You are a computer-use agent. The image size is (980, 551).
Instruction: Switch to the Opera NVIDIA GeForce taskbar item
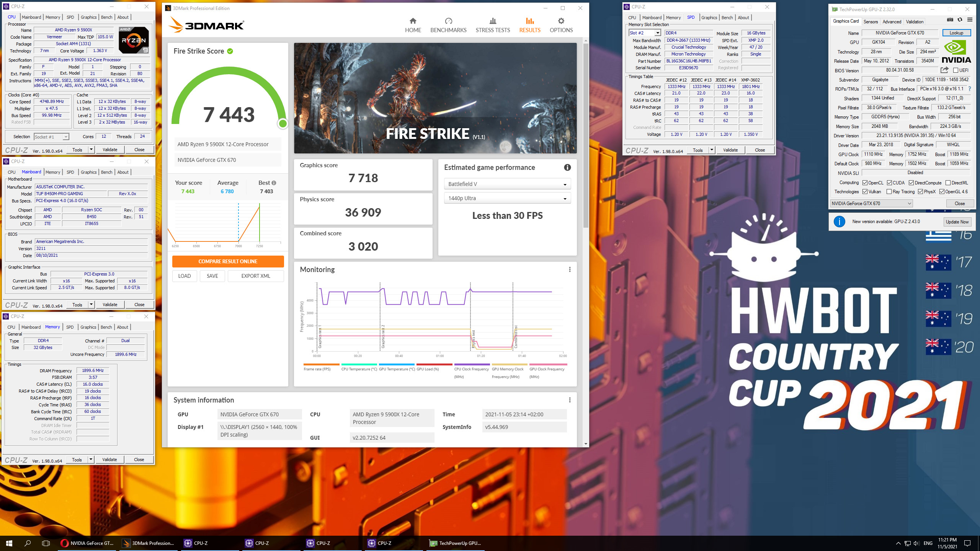87,543
